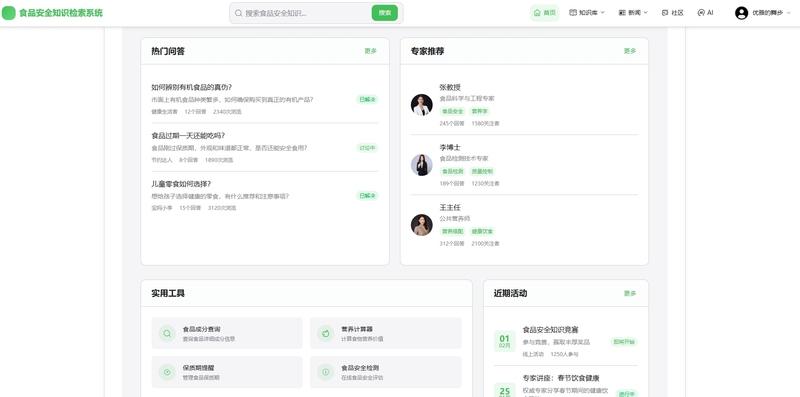This screenshot has height=397, width=800.
Task: Click the 宝妈小李 author name
Action: pyautogui.click(x=162, y=208)
